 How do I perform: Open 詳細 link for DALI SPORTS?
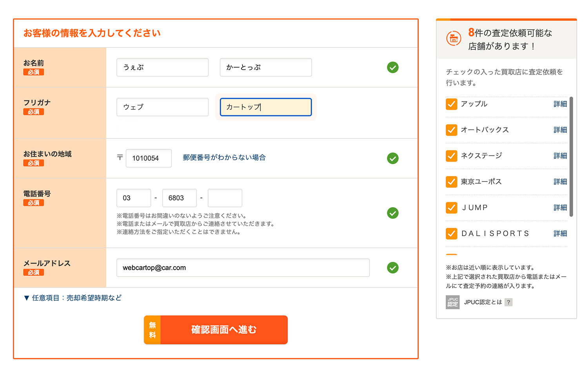pos(560,234)
